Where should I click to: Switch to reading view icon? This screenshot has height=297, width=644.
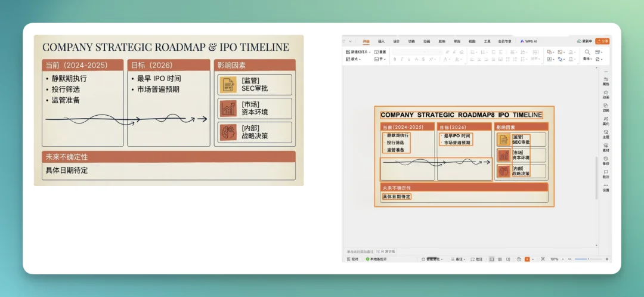[508, 259]
